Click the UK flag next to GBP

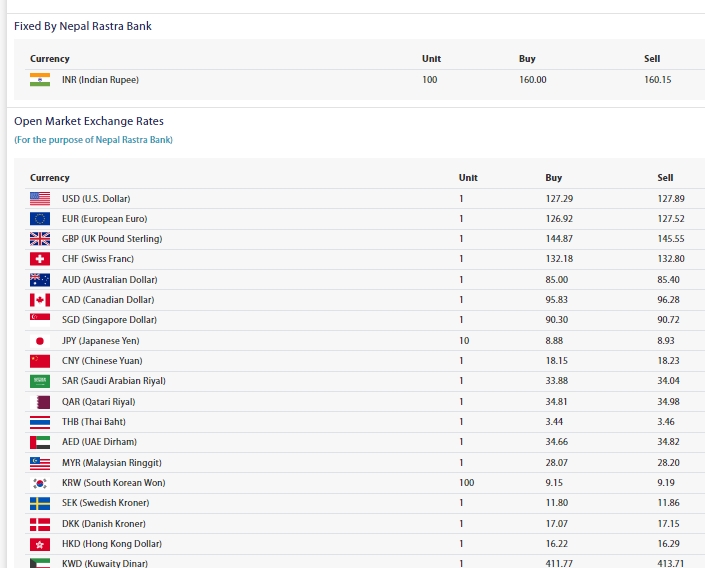[x=40, y=239]
